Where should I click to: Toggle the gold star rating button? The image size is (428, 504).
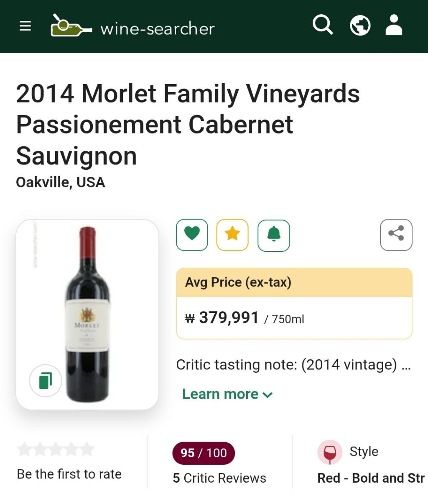coord(232,235)
